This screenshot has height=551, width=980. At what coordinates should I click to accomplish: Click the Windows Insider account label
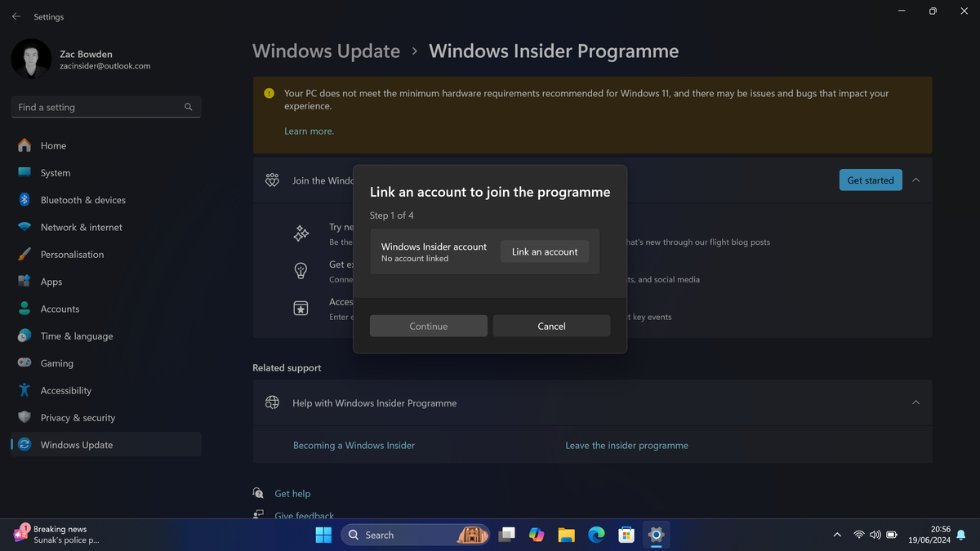(434, 247)
